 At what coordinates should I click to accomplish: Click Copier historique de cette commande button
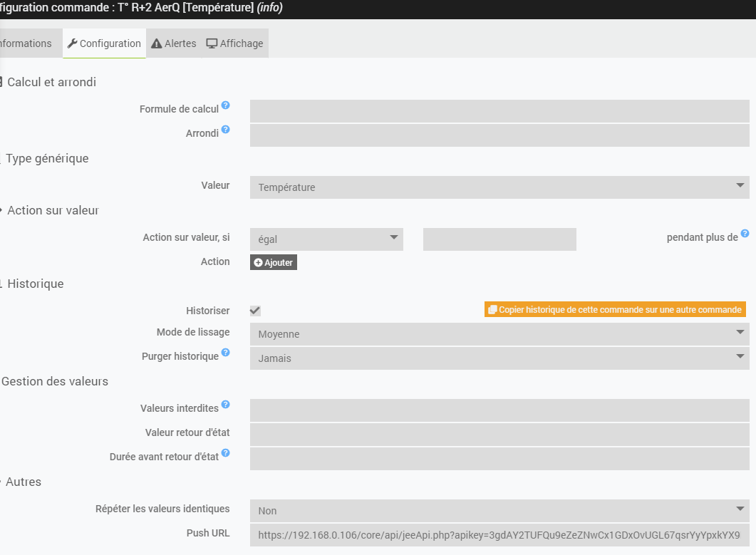pos(615,310)
